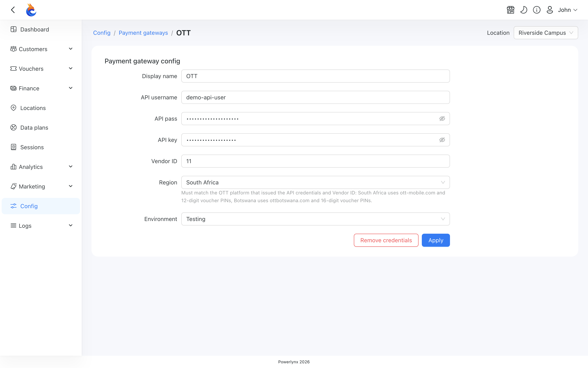The width and height of the screenshot is (588, 368).
Task: Reveal the API key value
Action: (442, 140)
